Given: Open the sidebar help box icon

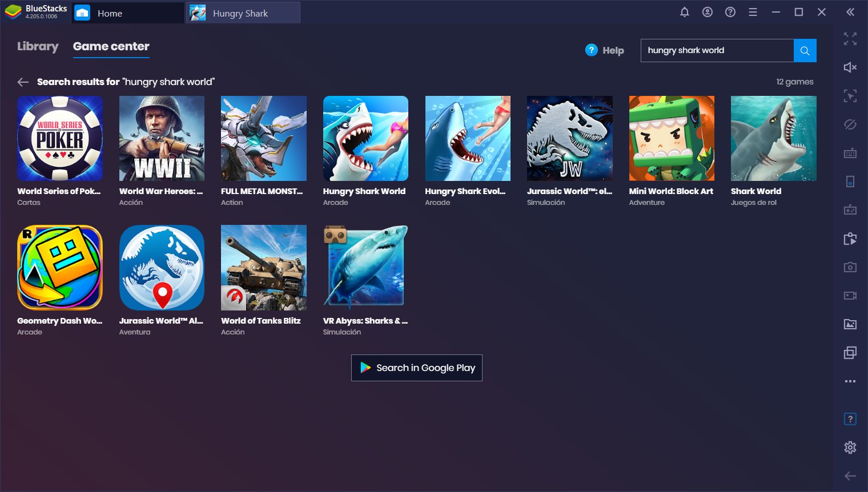Looking at the screenshot, I should [850, 419].
